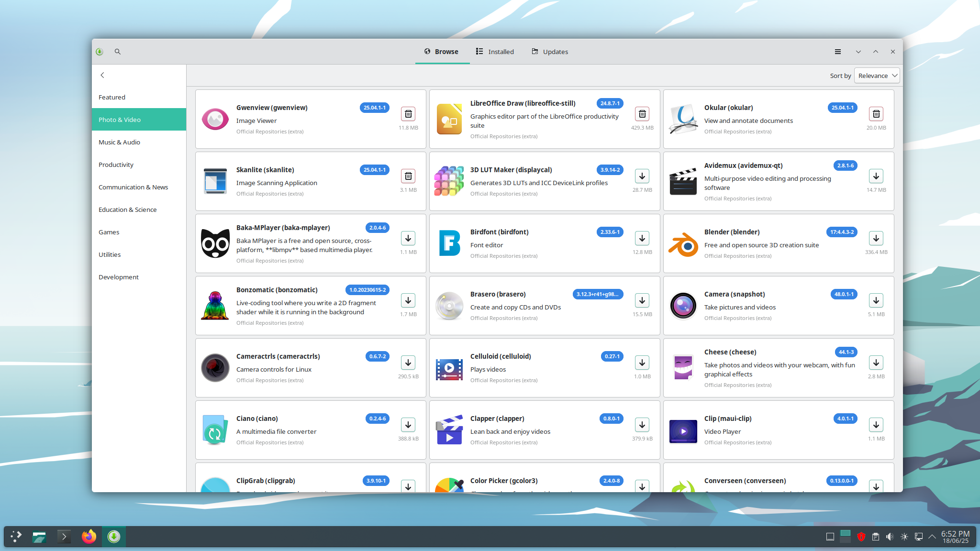
Task: Install Blender with the download button
Action: click(x=876, y=238)
